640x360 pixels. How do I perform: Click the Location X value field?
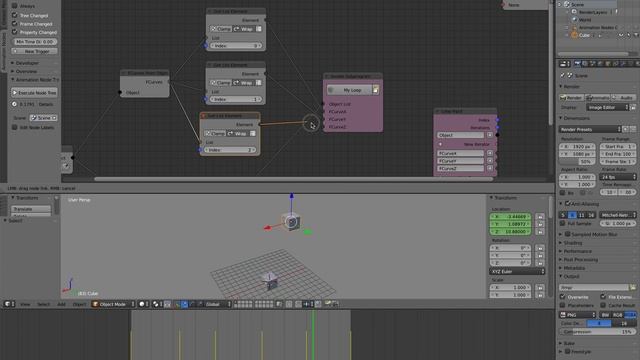[x=510, y=216]
